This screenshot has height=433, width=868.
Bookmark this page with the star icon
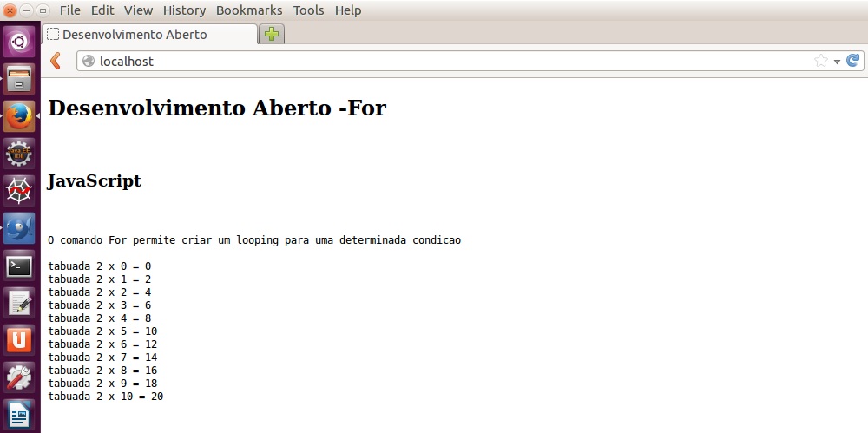click(x=820, y=61)
